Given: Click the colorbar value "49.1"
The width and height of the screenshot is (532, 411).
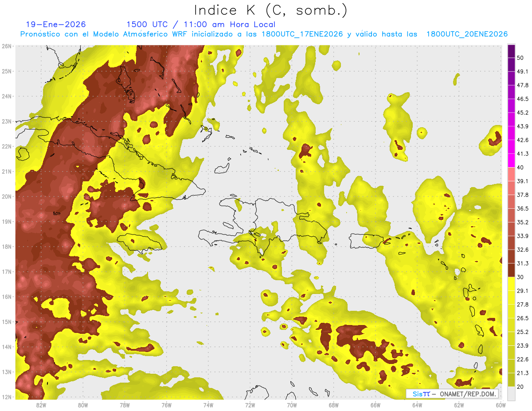Looking at the screenshot, I should tap(523, 71).
